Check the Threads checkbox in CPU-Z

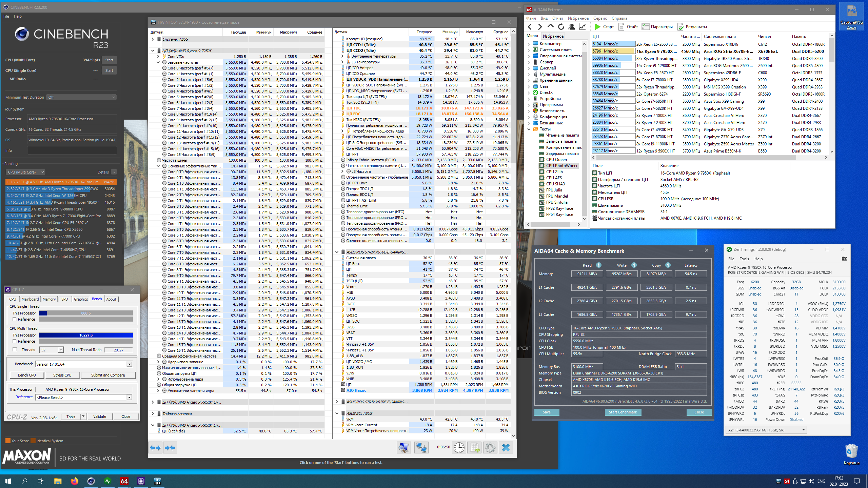[15, 350]
